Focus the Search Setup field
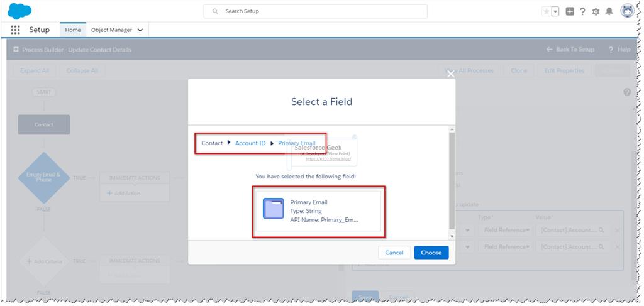 316,11
